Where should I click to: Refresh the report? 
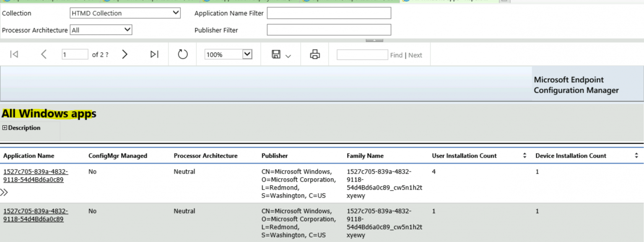coord(183,55)
